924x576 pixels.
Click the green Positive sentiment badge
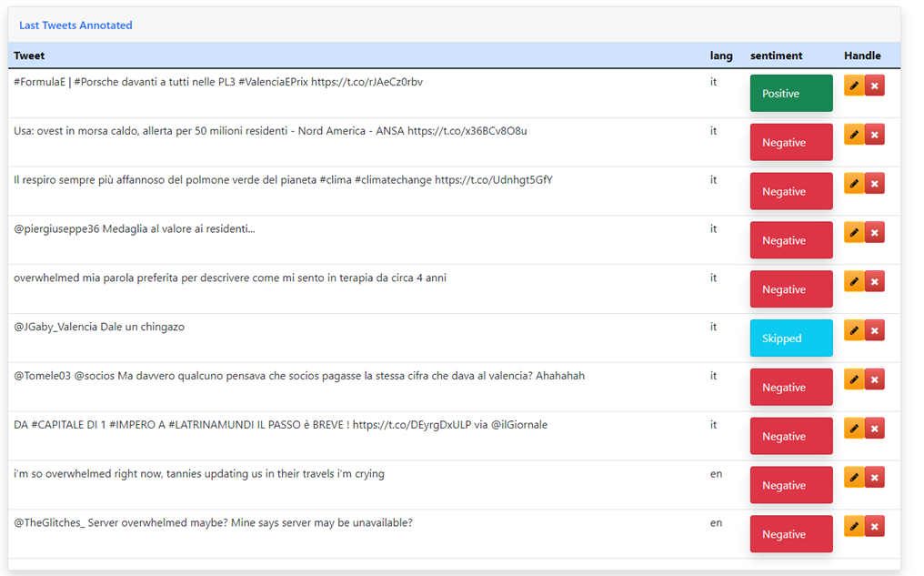(x=790, y=94)
